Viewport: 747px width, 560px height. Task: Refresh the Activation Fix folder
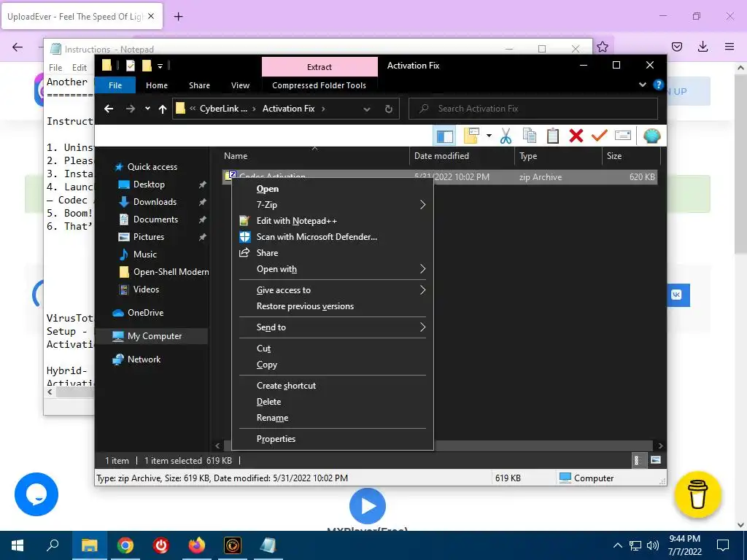(389, 109)
